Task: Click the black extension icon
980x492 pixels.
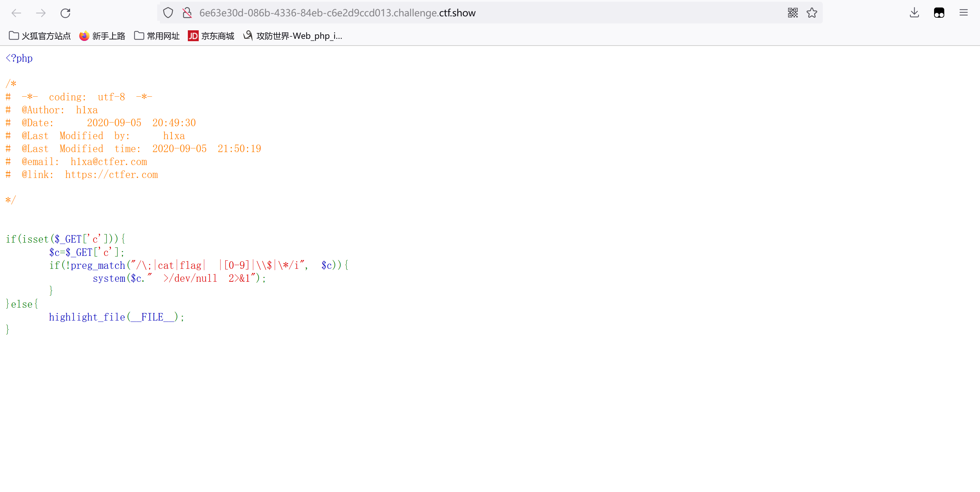Action: 938,13
